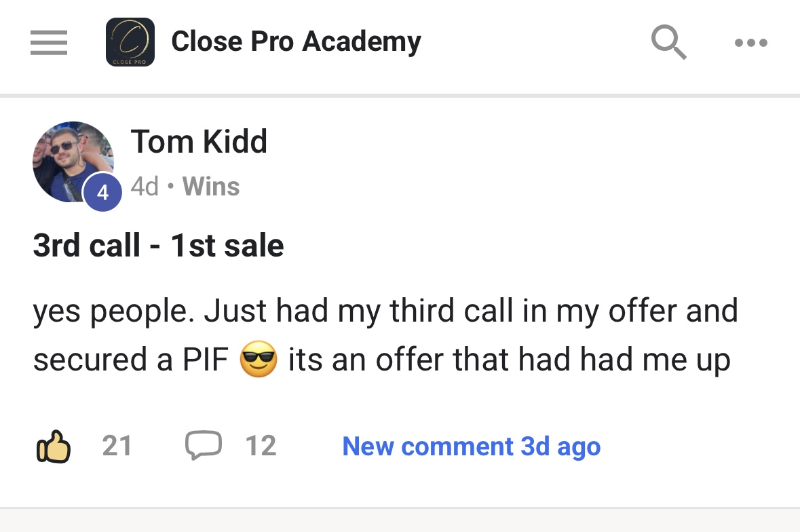Image resolution: width=800 pixels, height=532 pixels.
Task: Open search with the magnifier icon
Action: tap(668, 42)
